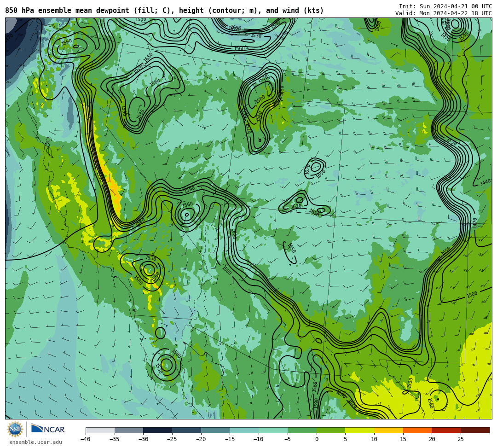This screenshot has height=448, width=497.
Task: Click the lightest gray colorbar swatch at -40
Action: [100, 430]
